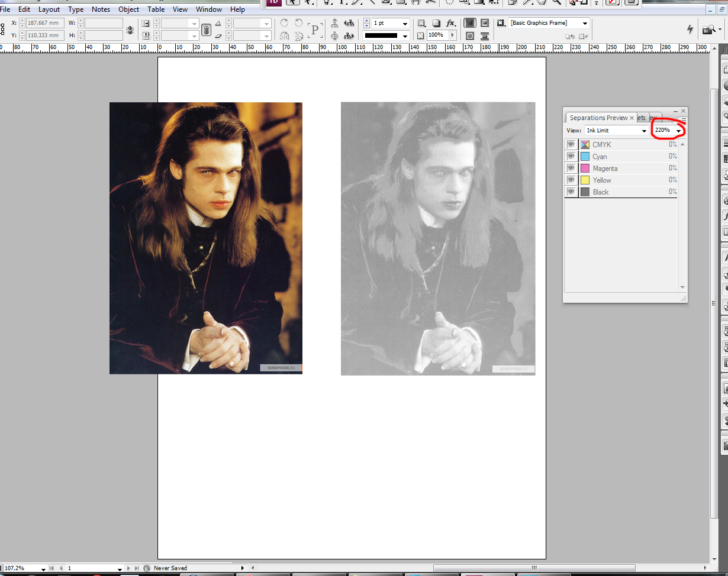Screen dimensions: 728x576
Task: Toggle visibility of the CMYK separation
Action: click(571, 144)
